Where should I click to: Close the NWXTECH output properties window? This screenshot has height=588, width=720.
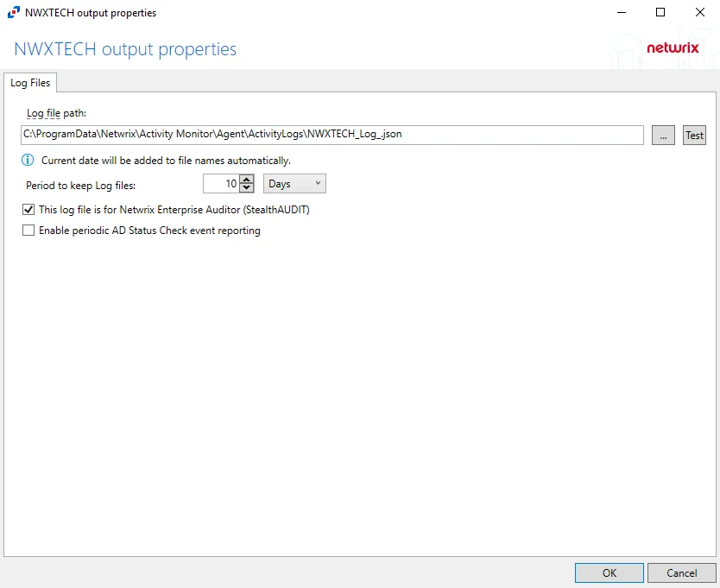click(700, 12)
